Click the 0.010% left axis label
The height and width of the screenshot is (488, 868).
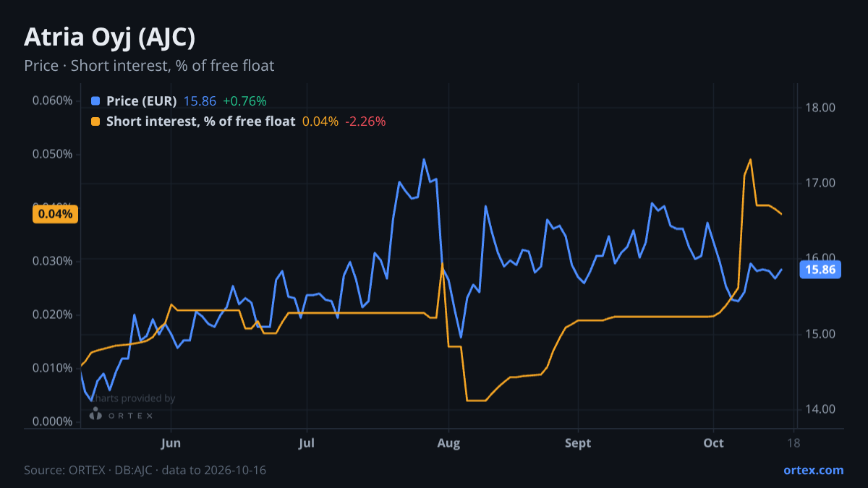click(52, 368)
